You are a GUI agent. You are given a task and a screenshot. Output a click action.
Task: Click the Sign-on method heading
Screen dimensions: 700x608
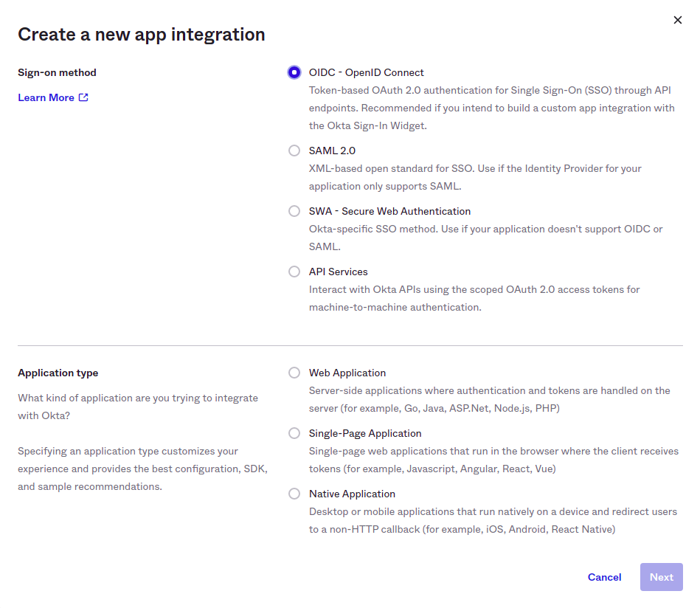[x=57, y=72]
